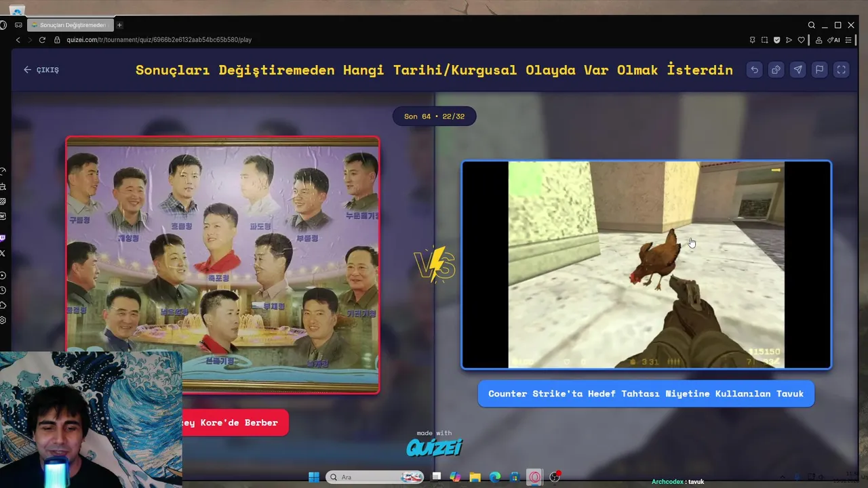Viewport: 868px width, 488px height.
Task: Click the pinboard pin icon in the toolbar
Action: pos(752,40)
